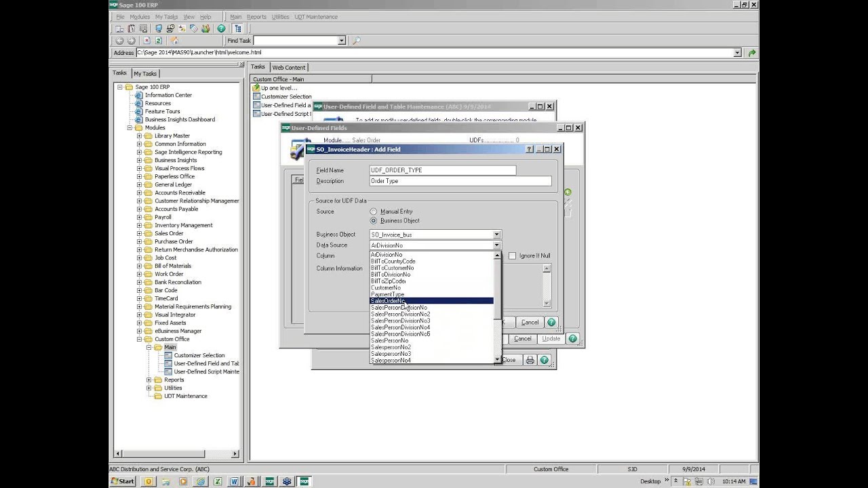Click the task tree view toolbar icon
The height and width of the screenshot is (488, 868).
pyautogui.click(x=238, y=28)
